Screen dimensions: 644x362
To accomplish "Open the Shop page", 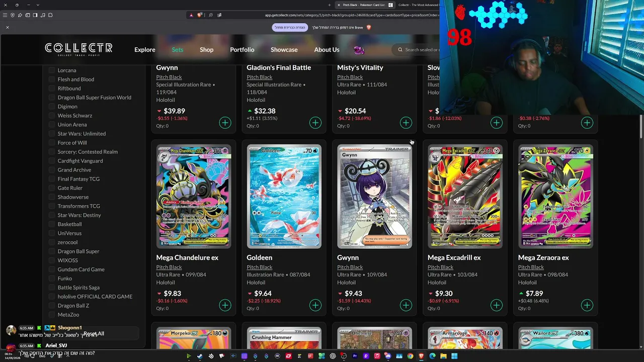I will tap(207, 50).
